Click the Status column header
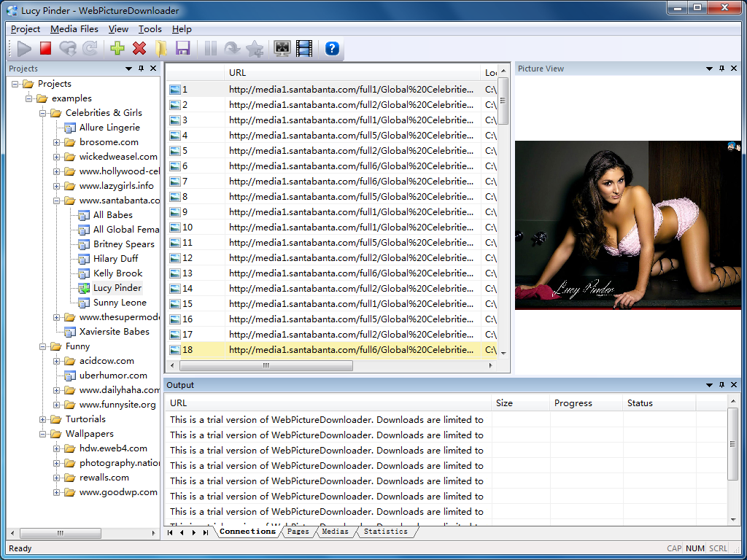This screenshot has width=747, height=560. (659, 402)
